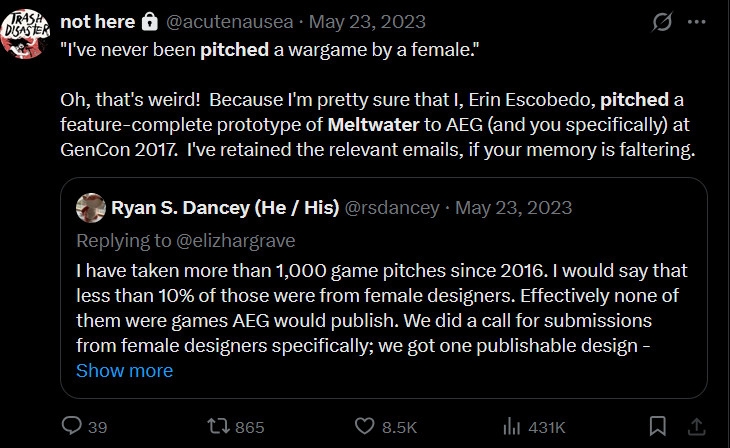Expand quoted tweet with Show more
The height and width of the screenshot is (448, 730).
(x=124, y=370)
